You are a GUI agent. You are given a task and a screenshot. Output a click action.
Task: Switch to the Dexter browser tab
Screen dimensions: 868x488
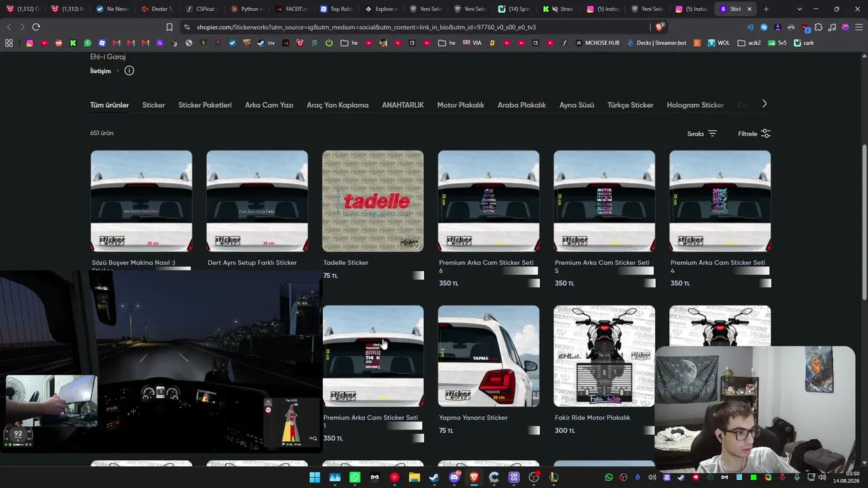pos(155,9)
